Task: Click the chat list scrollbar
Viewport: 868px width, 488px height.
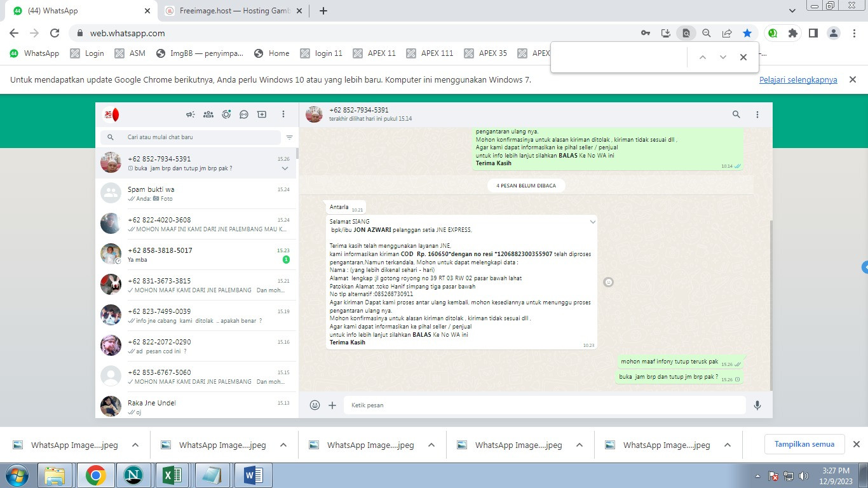Action: [x=297, y=153]
